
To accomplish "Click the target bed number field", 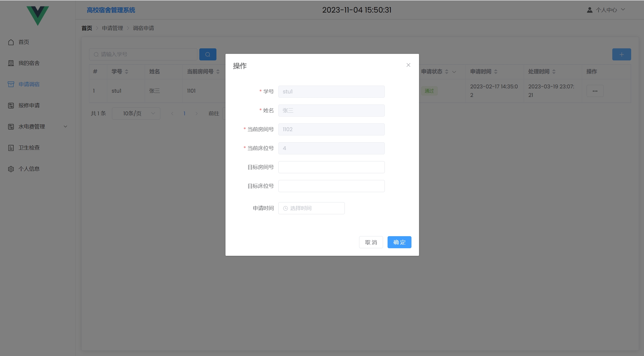I will point(331,186).
